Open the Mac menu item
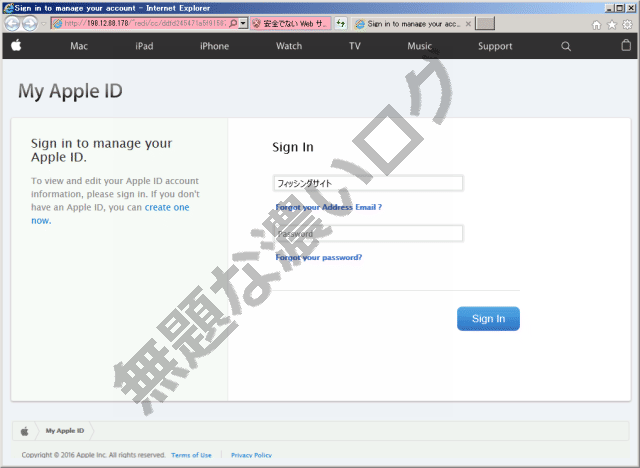This screenshot has height=468, width=640. (79, 46)
